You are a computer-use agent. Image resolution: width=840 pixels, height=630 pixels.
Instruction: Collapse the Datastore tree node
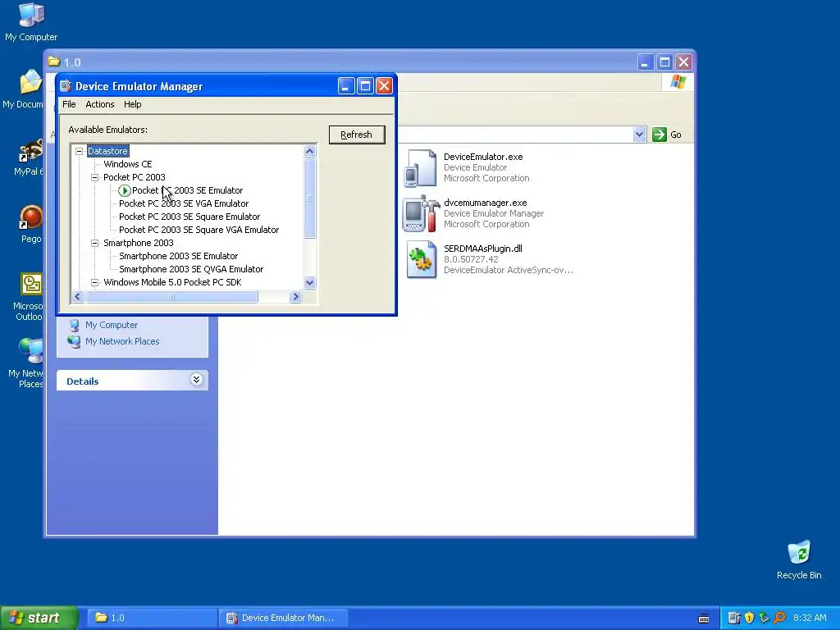pyautogui.click(x=80, y=151)
